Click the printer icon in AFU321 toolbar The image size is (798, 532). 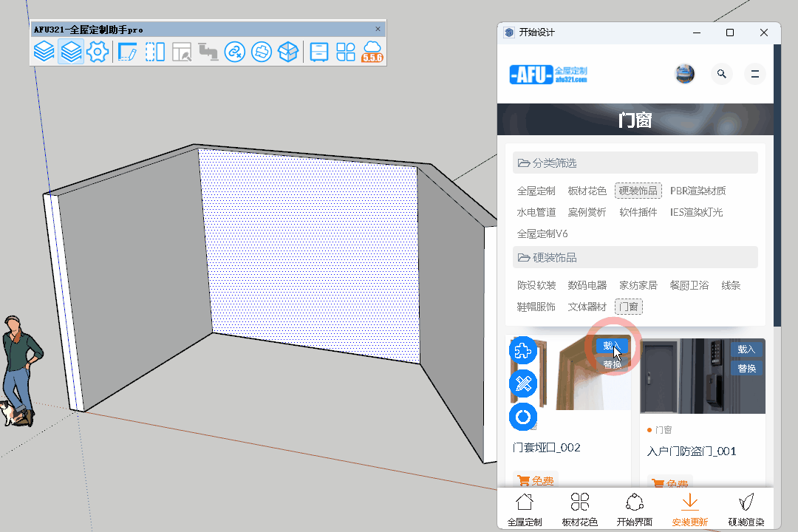coord(261,52)
